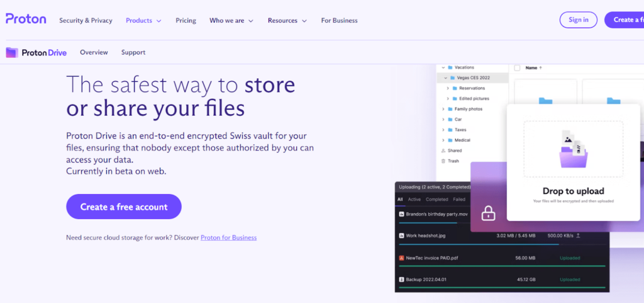Click the Sign in button
Image resolution: width=644 pixels, height=303 pixels.
coord(579,20)
